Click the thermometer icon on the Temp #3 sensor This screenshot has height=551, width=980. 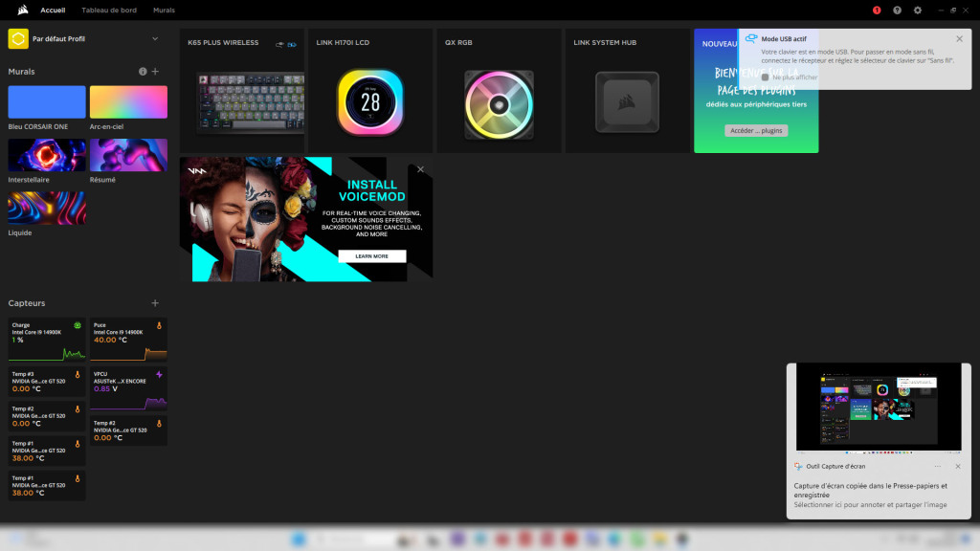point(78,374)
